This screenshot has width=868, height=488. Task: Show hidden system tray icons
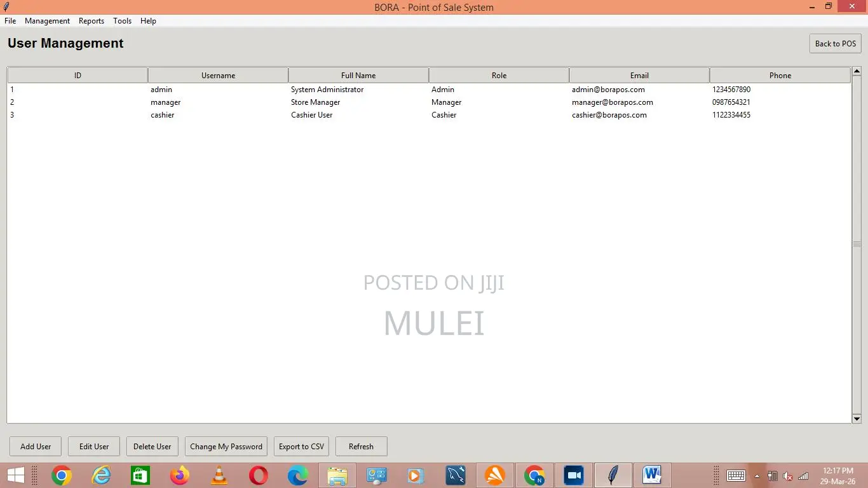[x=757, y=476]
